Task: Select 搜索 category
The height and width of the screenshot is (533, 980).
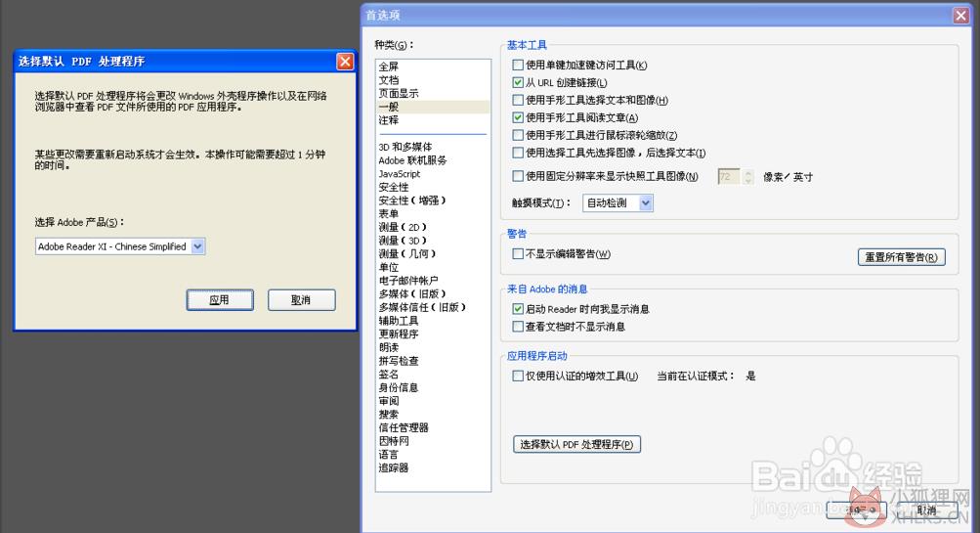Action: (388, 414)
